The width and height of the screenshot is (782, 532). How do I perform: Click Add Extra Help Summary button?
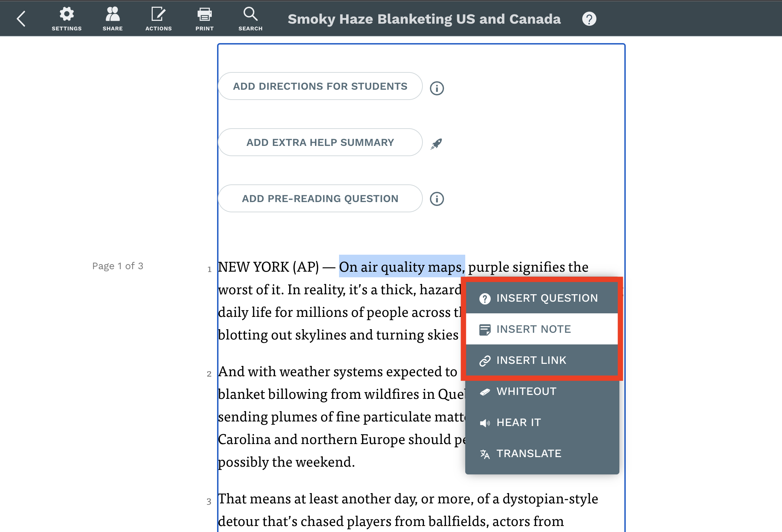[x=320, y=142]
